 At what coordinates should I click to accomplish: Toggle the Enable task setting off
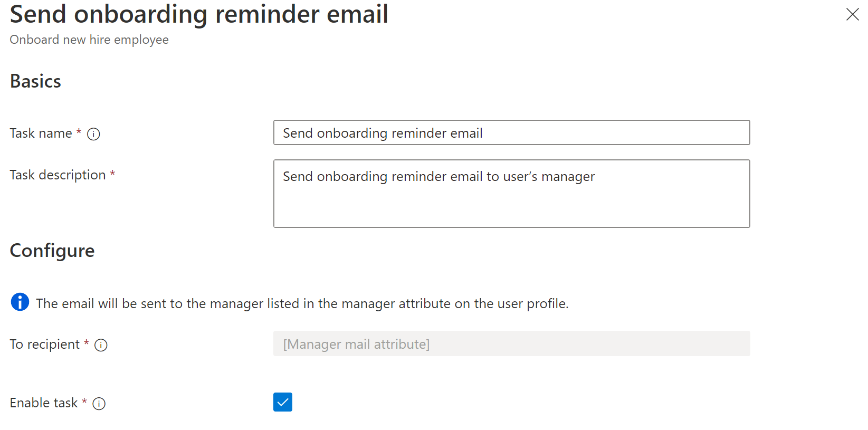[x=283, y=402]
